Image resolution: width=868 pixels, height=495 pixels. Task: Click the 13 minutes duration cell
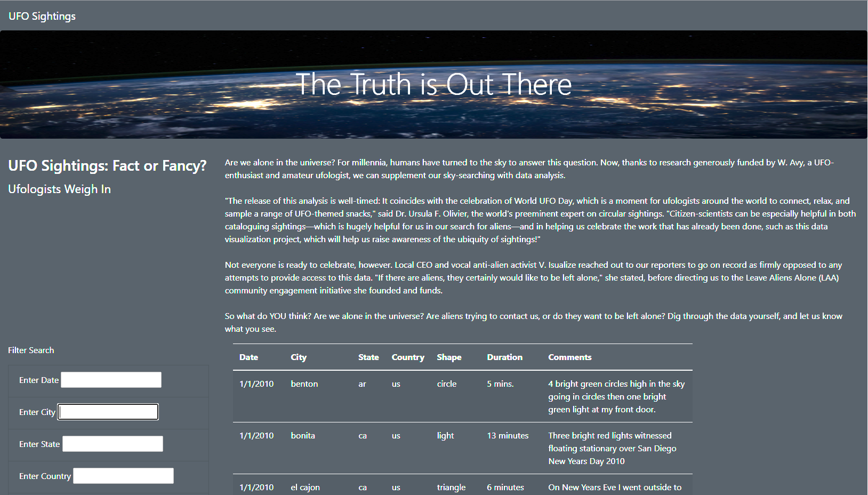pos(507,435)
